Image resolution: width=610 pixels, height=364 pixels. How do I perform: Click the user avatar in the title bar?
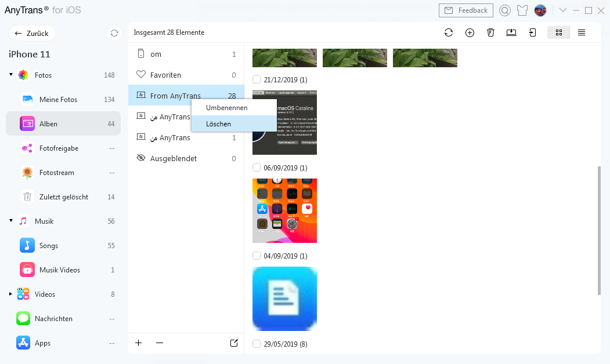coord(540,10)
